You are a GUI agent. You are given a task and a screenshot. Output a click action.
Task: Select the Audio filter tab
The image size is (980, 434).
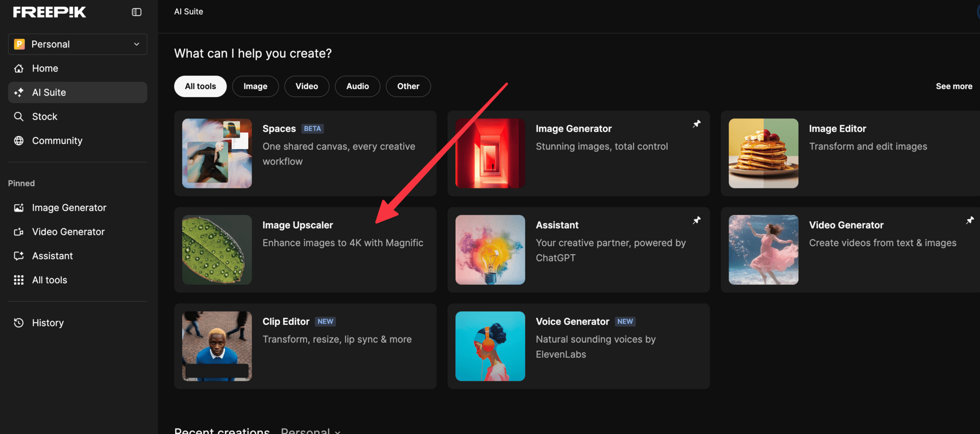point(357,86)
